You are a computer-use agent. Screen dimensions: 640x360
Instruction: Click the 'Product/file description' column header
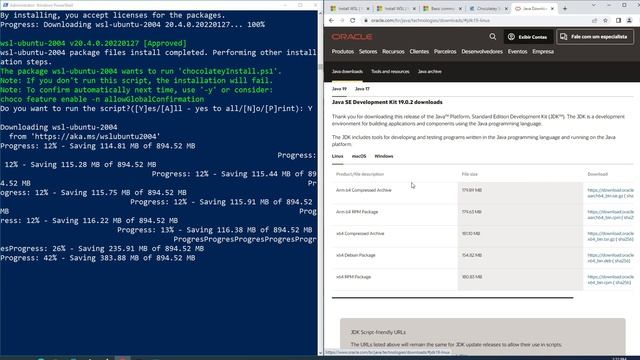360,174
